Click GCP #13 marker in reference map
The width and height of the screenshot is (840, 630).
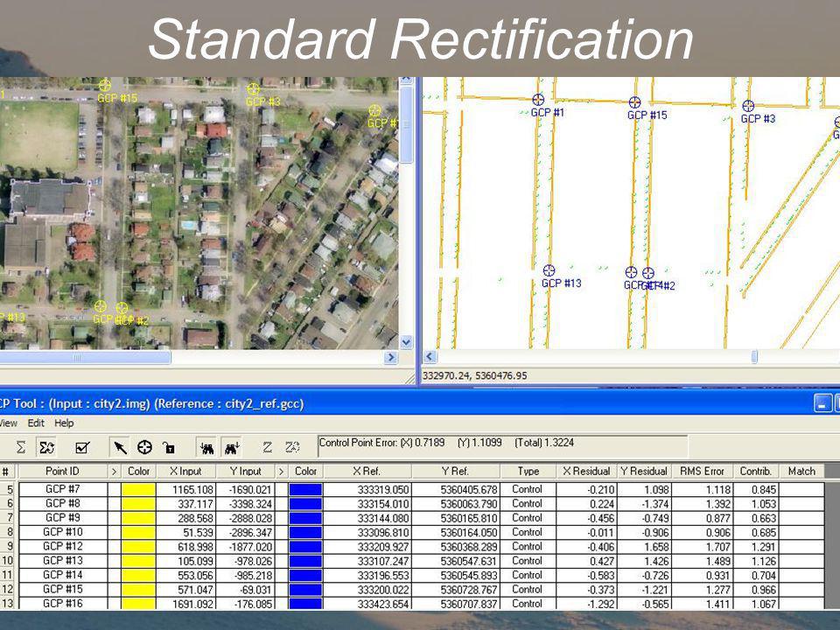[x=549, y=270]
